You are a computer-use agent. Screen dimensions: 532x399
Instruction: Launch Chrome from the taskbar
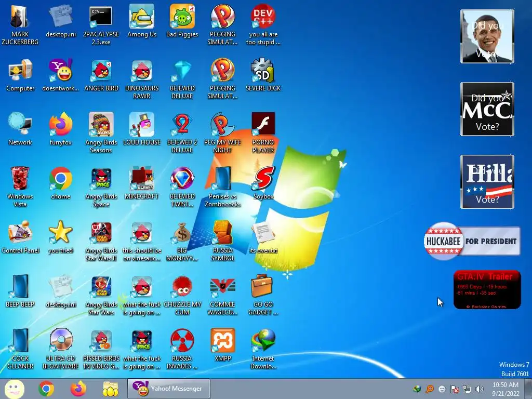(46, 389)
